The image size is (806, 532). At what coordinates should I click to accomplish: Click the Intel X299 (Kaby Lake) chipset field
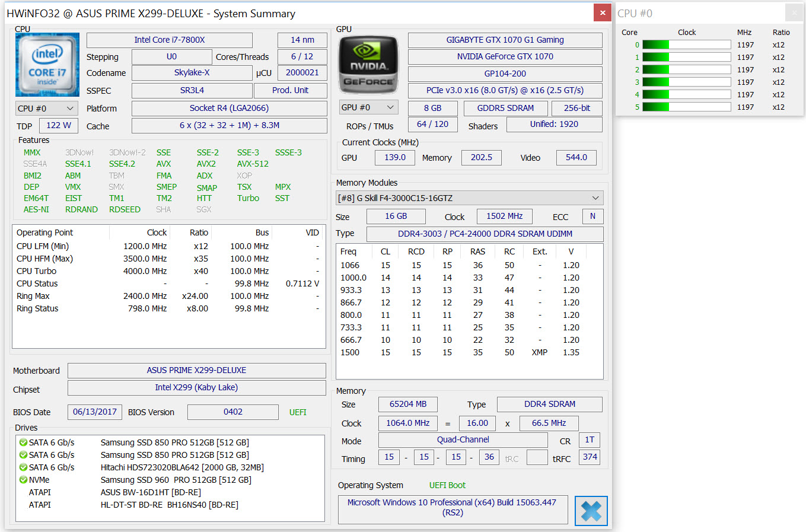tap(197, 387)
